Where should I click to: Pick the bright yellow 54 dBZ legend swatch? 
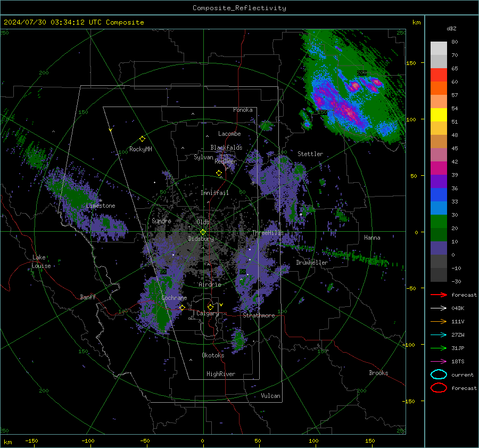pos(439,115)
